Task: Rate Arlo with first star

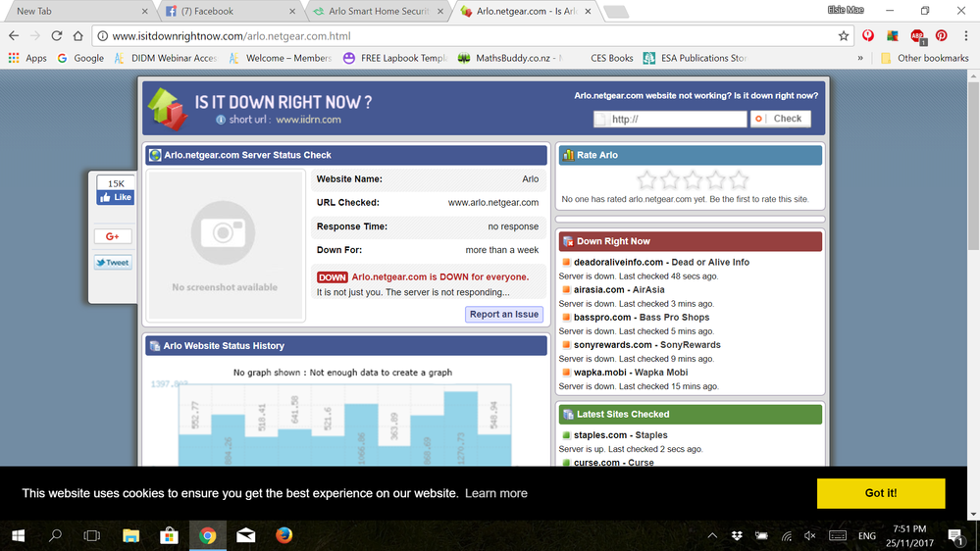Action: coord(646,180)
